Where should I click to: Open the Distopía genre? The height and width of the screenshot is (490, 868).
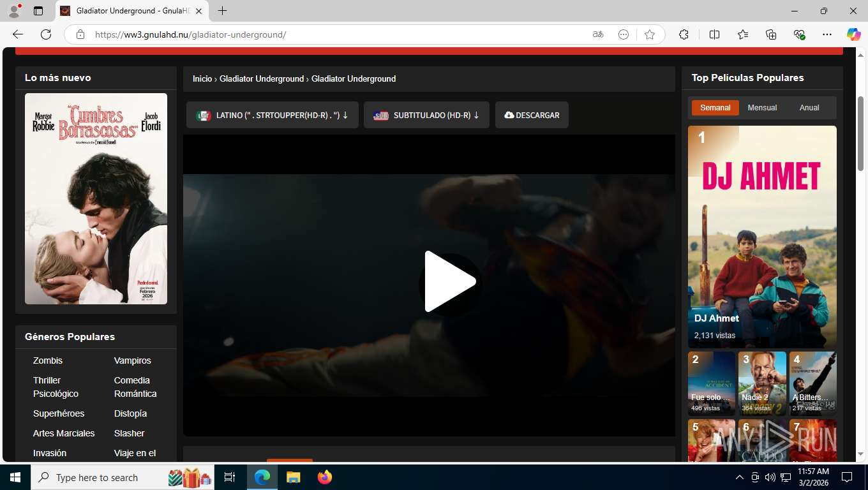(130, 413)
